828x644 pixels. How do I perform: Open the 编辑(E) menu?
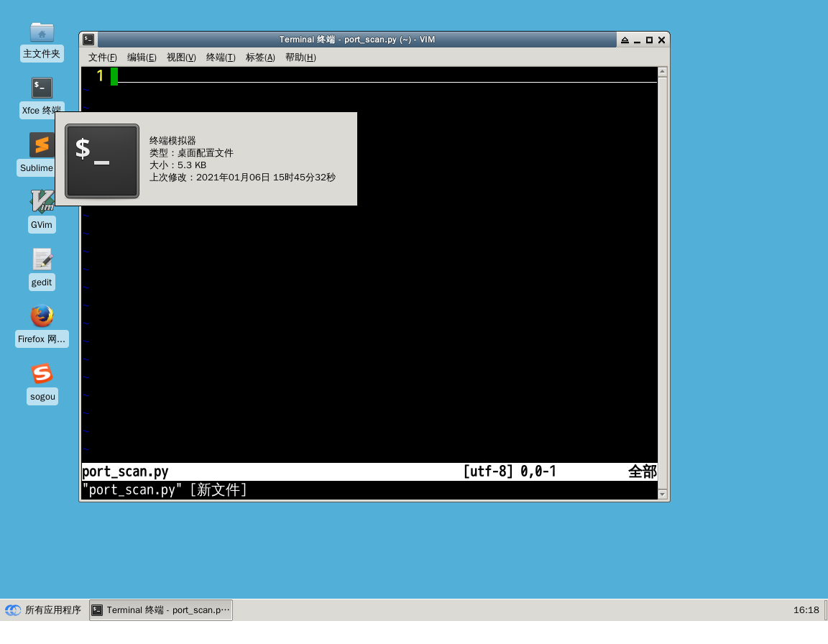pos(142,57)
